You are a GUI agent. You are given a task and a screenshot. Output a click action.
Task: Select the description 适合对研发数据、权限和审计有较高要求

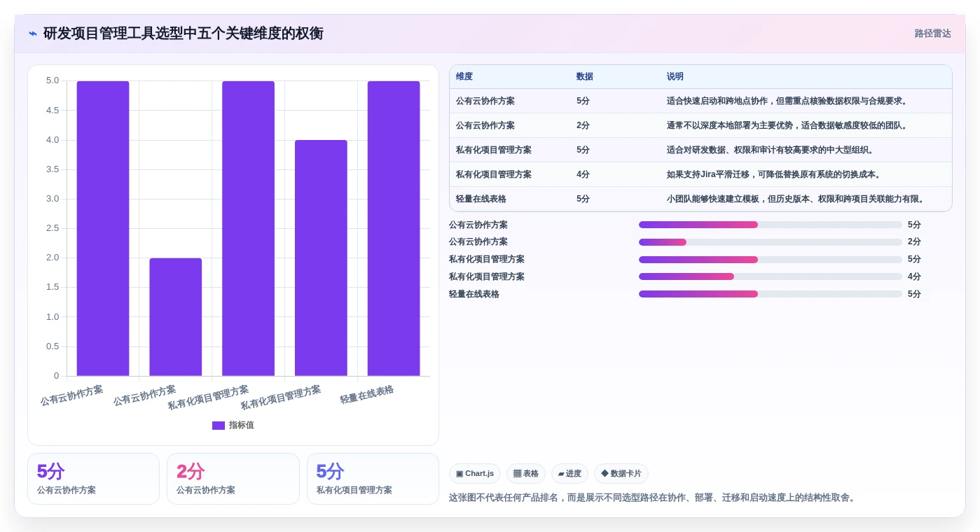click(x=771, y=150)
